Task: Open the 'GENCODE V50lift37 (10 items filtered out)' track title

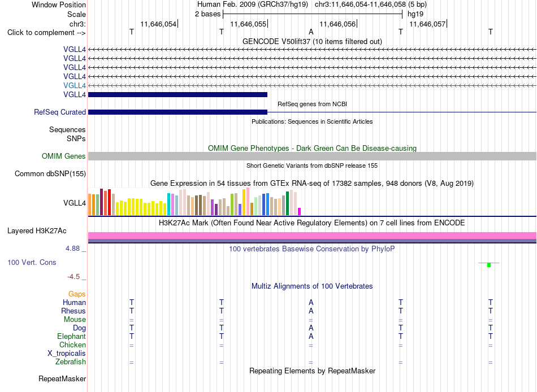Action: coord(312,41)
